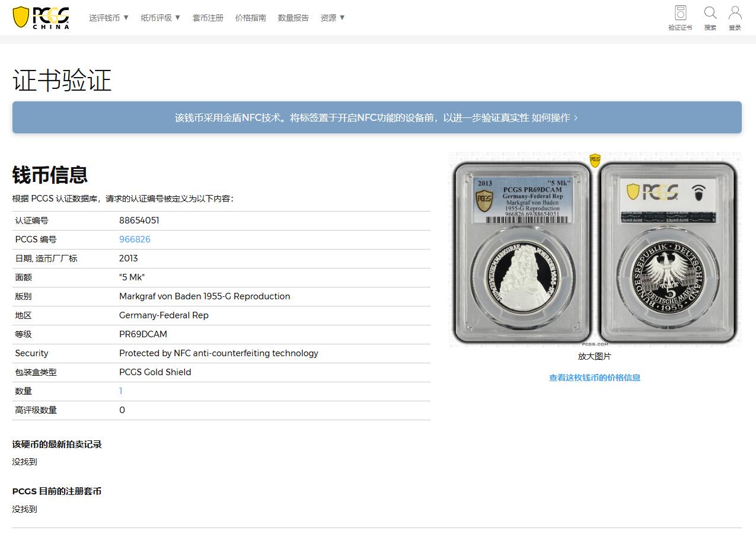The height and width of the screenshot is (537, 756).
Task: Click the 钱币信息 section heading
Action: click(x=50, y=175)
